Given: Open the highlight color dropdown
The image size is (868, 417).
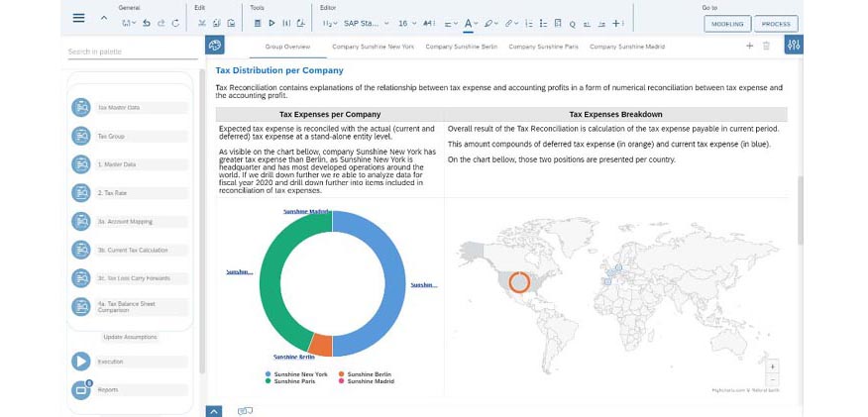Looking at the screenshot, I should pyautogui.click(x=490, y=23).
